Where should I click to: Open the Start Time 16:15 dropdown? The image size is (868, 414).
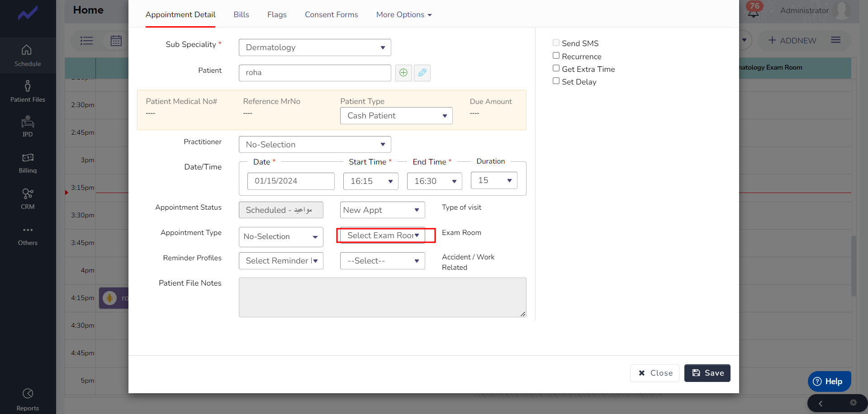371,181
